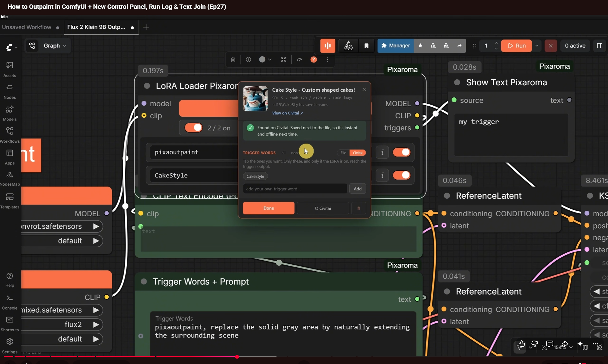
Task: Open more options in node toolbox
Action: [x=327, y=59]
